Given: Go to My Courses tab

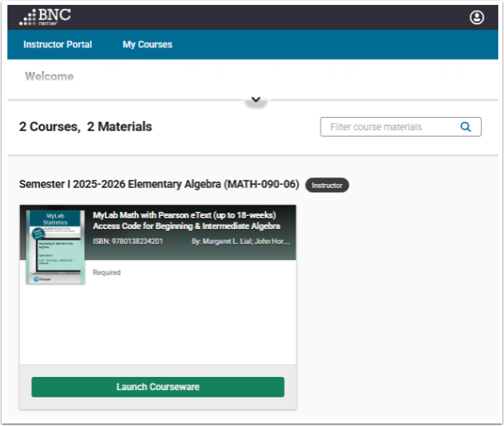Looking at the screenshot, I should coord(147,45).
